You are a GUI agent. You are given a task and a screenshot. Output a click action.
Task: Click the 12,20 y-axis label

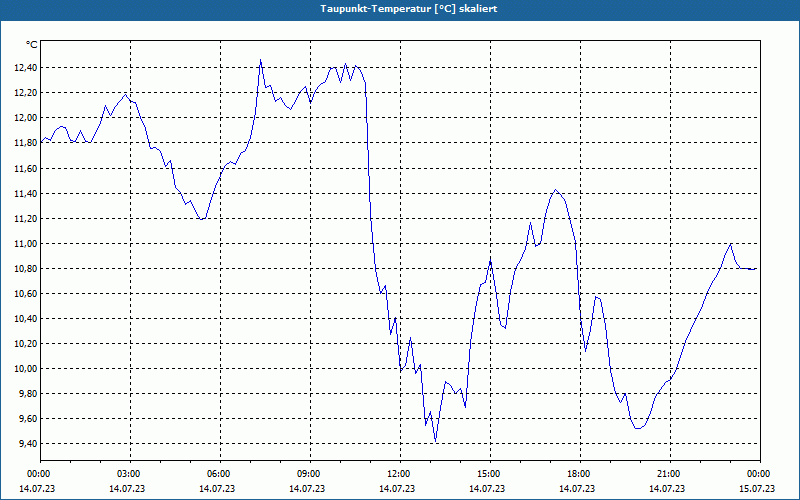coord(27,93)
